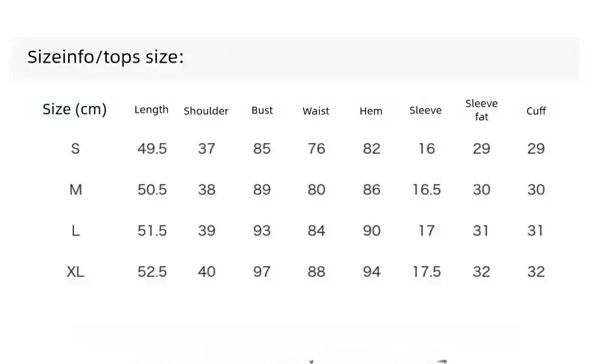Click the 'Sleeve fat' column header

(481, 110)
